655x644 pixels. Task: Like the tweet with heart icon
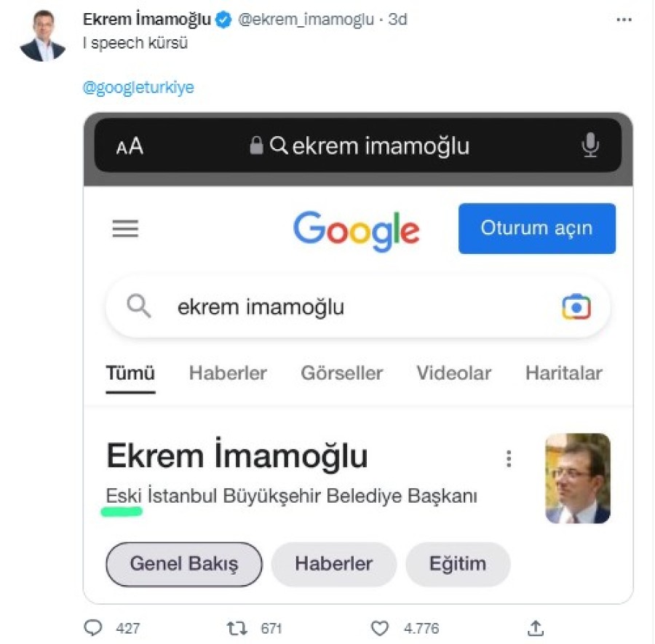pos(380,627)
